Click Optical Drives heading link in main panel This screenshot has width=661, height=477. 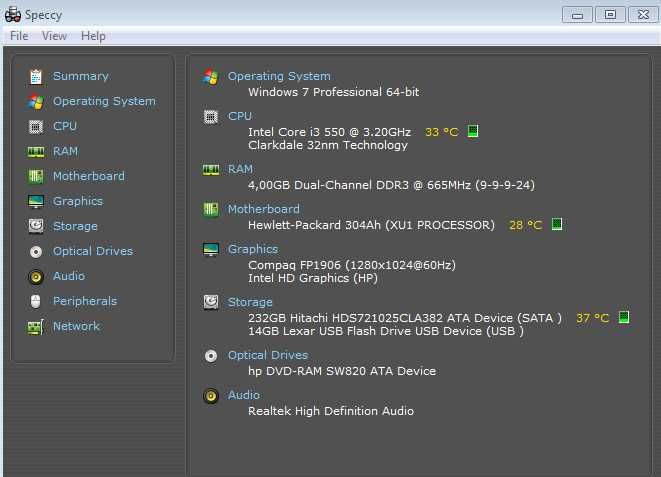click(268, 355)
